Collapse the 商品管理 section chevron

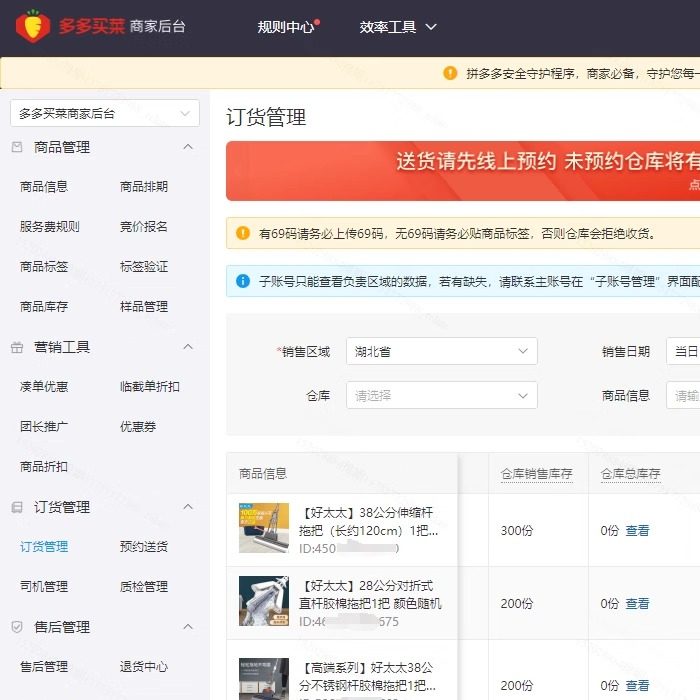coord(188,146)
